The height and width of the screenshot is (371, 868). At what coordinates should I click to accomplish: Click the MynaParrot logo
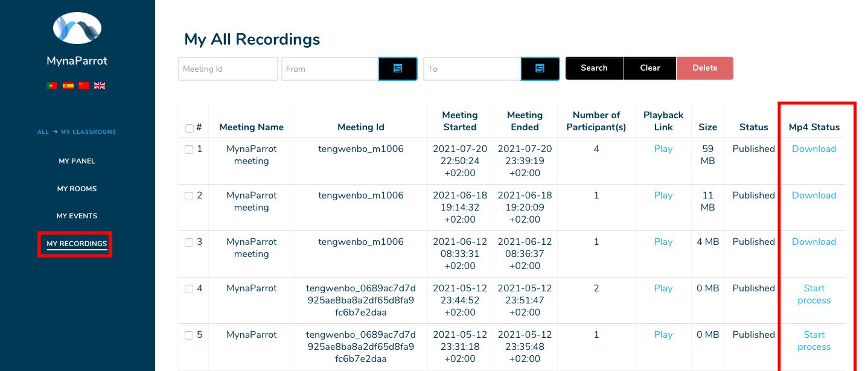pos(77,28)
